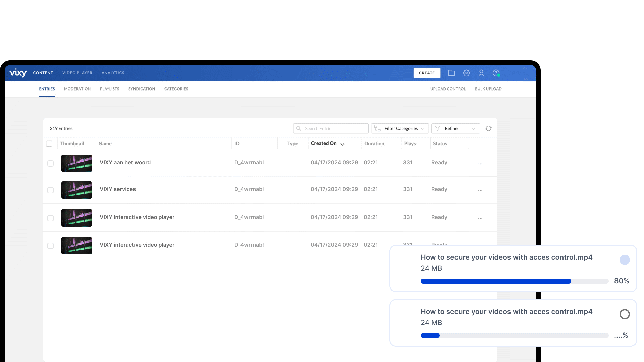Switch to the Entries tab
The width and height of the screenshot is (644, 362).
[47, 89]
